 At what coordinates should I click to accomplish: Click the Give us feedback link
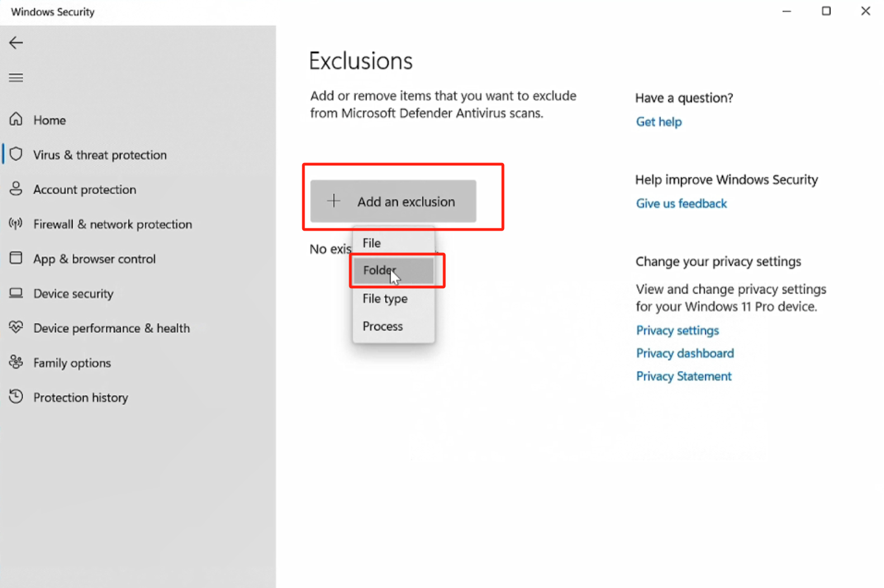coord(681,204)
